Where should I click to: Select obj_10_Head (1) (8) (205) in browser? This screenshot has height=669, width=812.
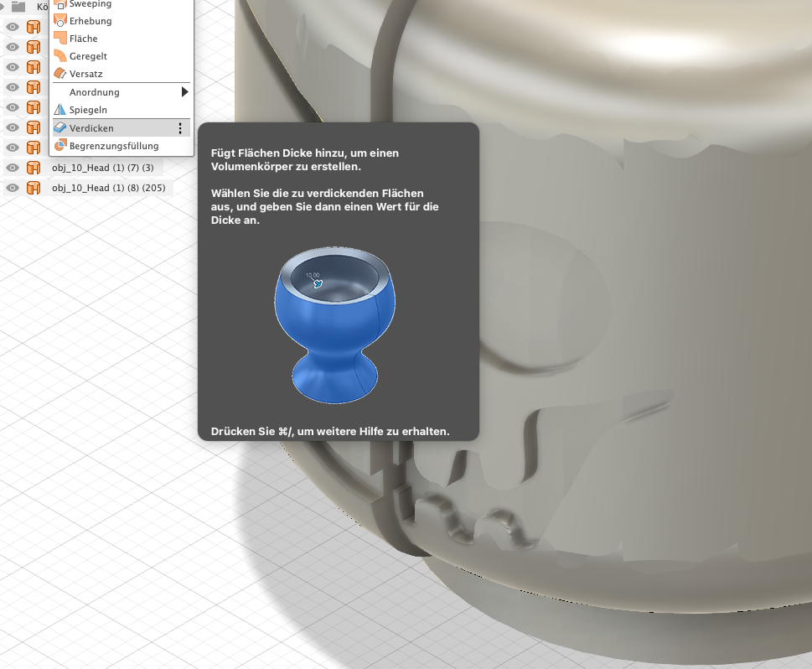[108, 188]
